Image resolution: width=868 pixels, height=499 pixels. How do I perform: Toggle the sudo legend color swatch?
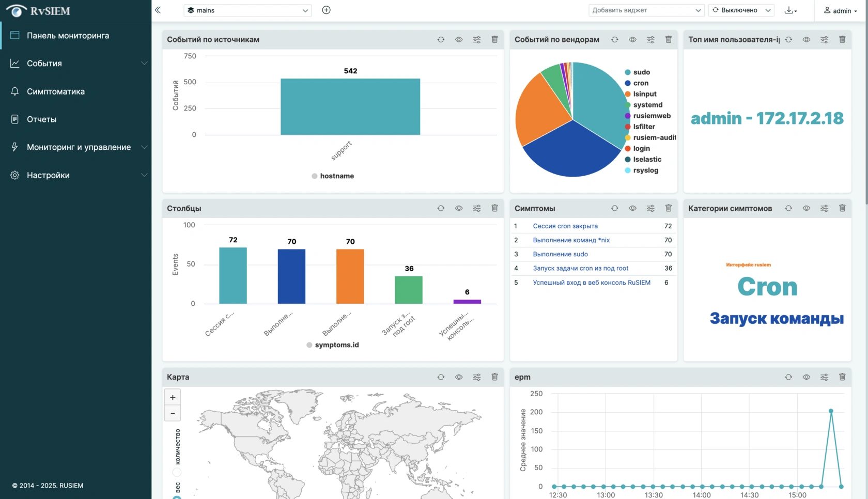coord(628,72)
